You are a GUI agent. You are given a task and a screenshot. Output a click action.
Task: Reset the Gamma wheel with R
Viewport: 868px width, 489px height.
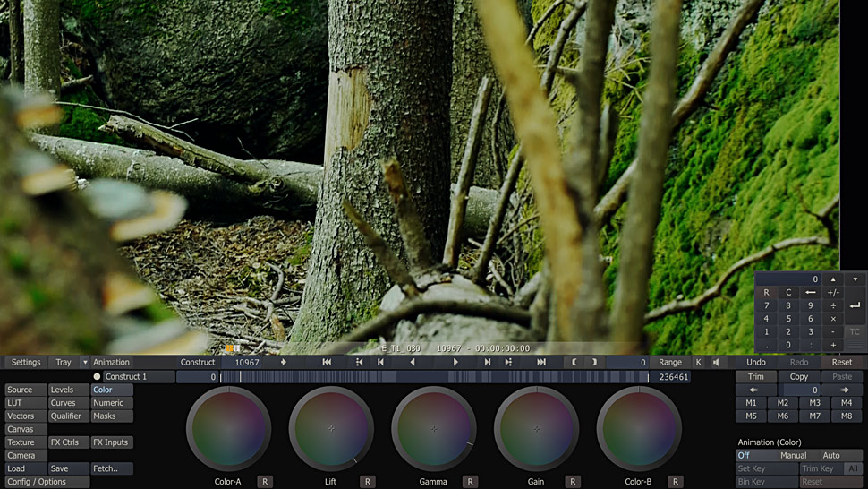[x=469, y=482]
